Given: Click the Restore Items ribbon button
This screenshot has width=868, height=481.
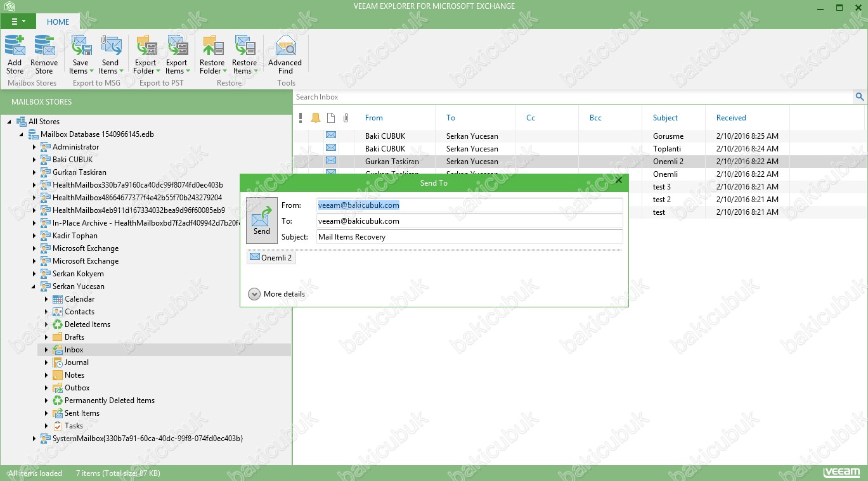Looking at the screenshot, I should 244,55.
